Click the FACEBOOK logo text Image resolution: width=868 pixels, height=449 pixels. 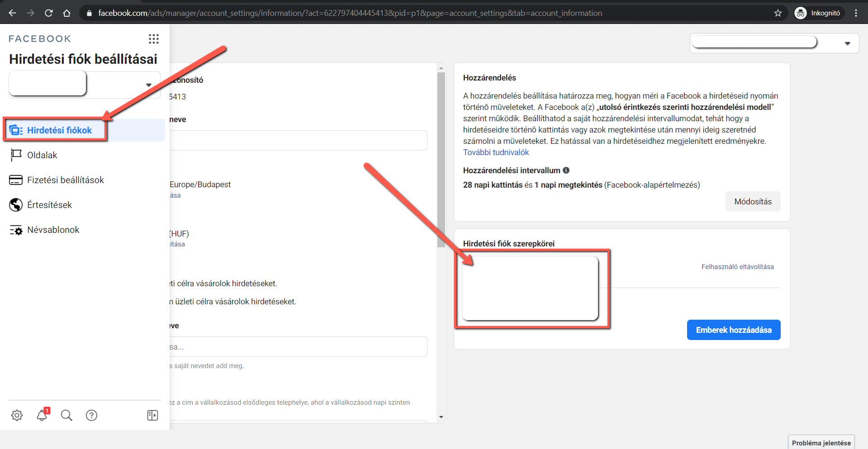click(40, 39)
